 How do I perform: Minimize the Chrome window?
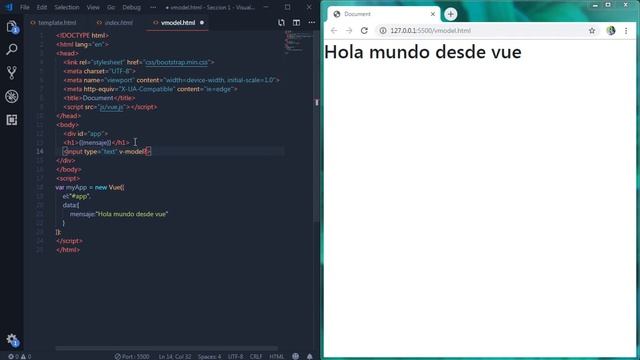coord(595,5)
